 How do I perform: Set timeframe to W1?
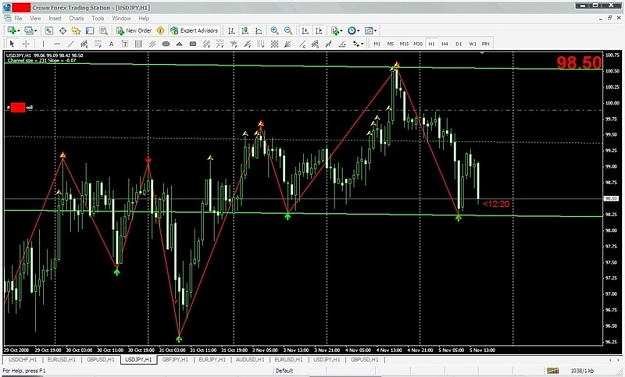[472, 44]
